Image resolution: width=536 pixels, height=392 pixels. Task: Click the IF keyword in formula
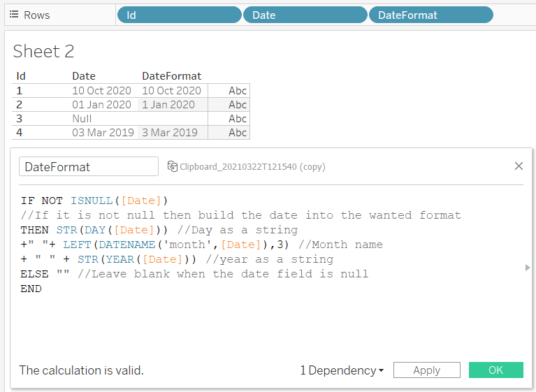[x=28, y=201]
